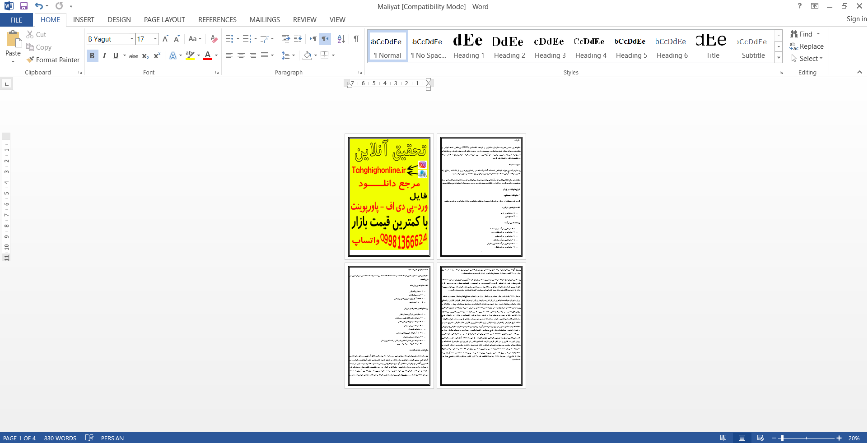
Task: Open the FILE tab
Action: pos(16,20)
